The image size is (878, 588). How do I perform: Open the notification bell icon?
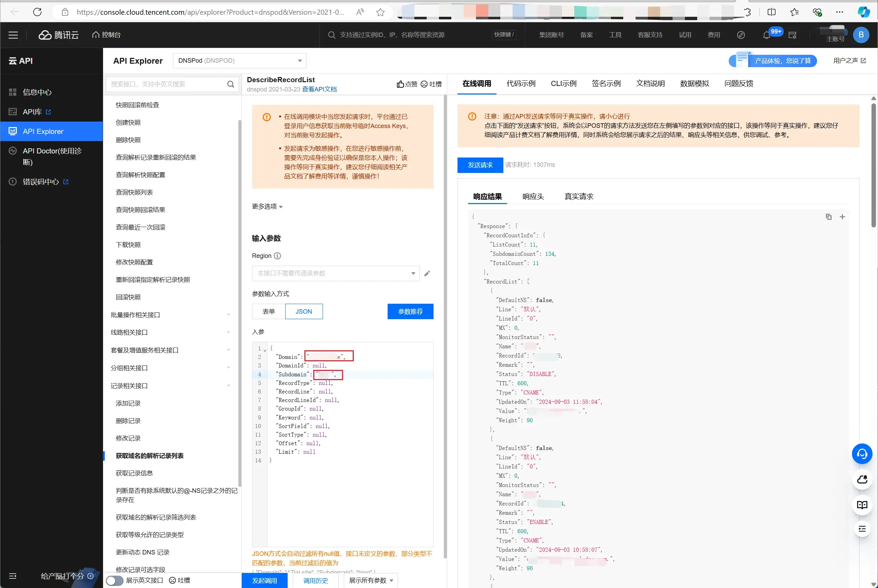click(767, 35)
